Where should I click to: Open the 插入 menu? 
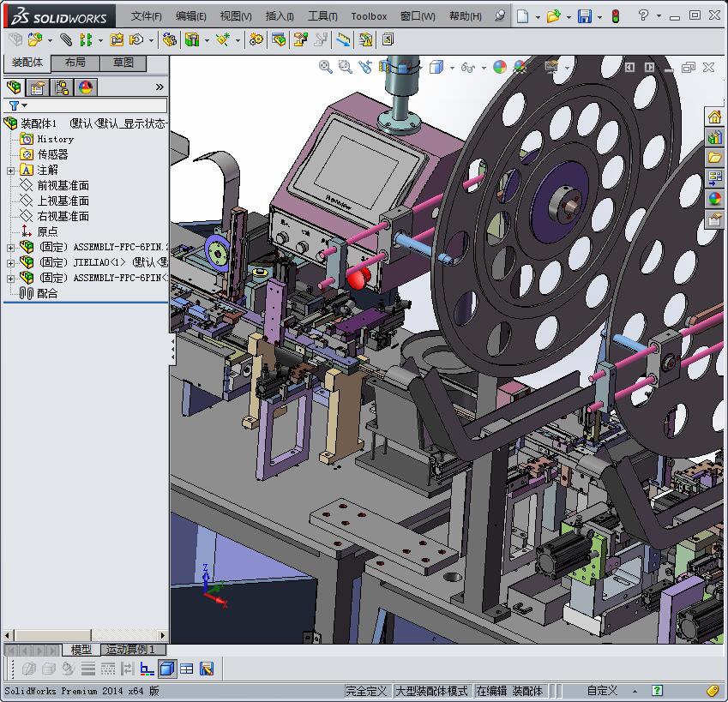280,16
